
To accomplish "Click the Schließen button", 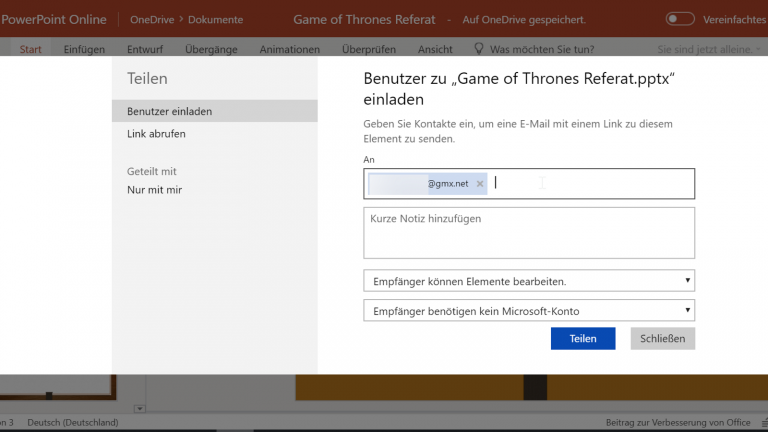I will click(x=662, y=339).
